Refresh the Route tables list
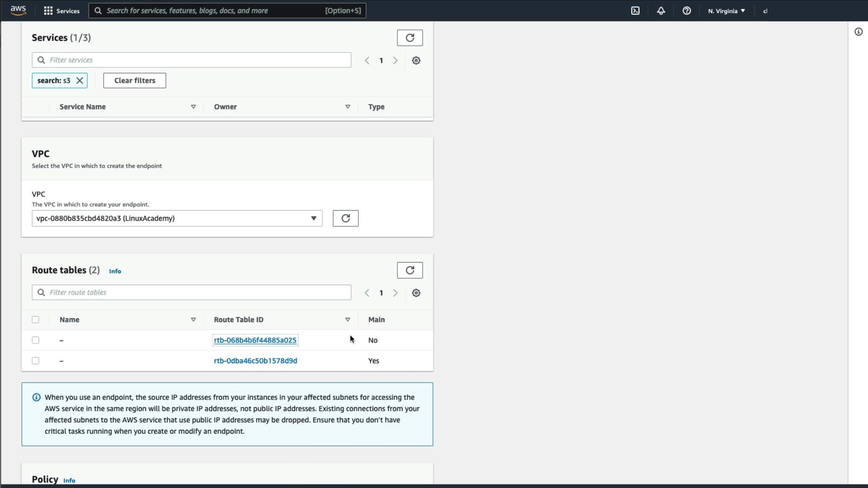Screen dimensions: 868x488 click(x=410, y=270)
